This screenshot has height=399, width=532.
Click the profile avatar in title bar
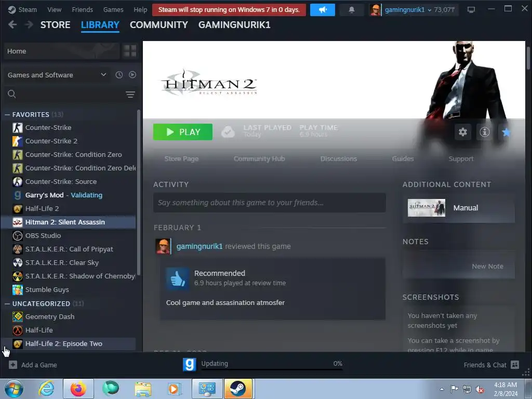[x=375, y=10]
